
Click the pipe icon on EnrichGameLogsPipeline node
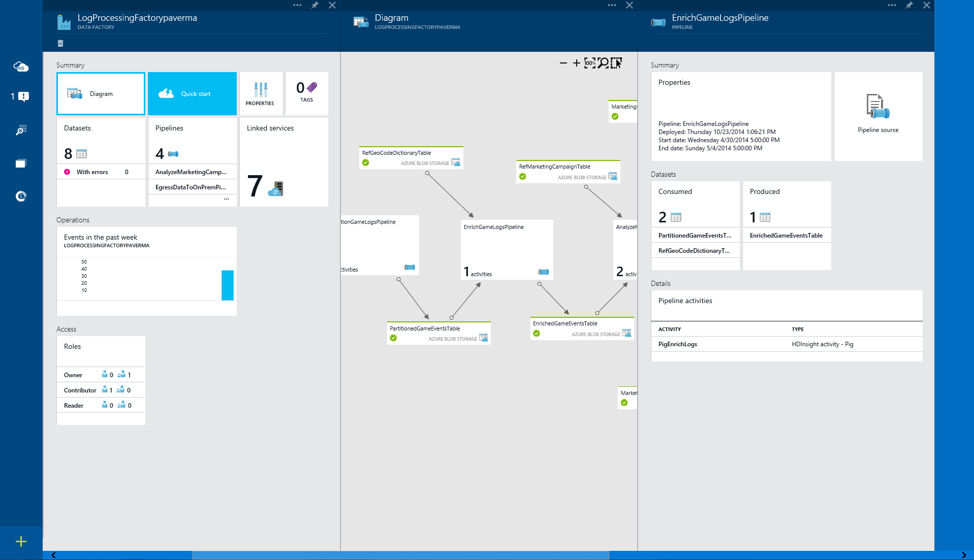pyautogui.click(x=544, y=272)
